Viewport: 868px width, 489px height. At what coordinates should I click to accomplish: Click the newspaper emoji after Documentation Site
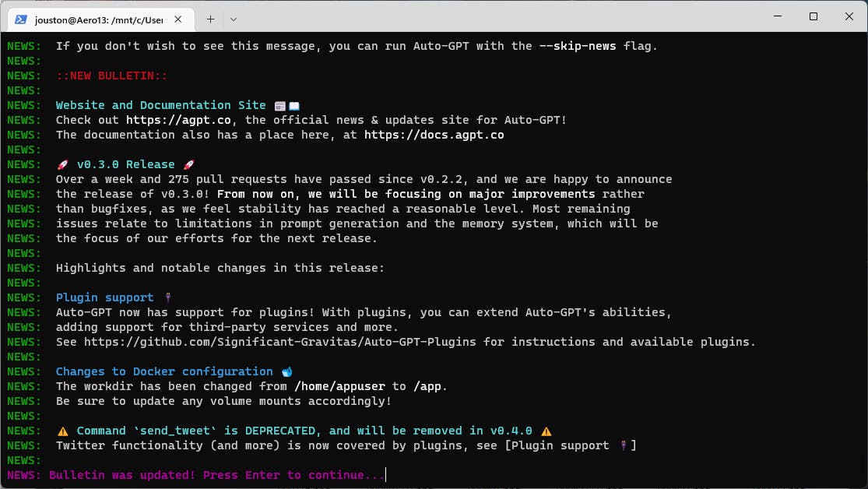(x=280, y=106)
